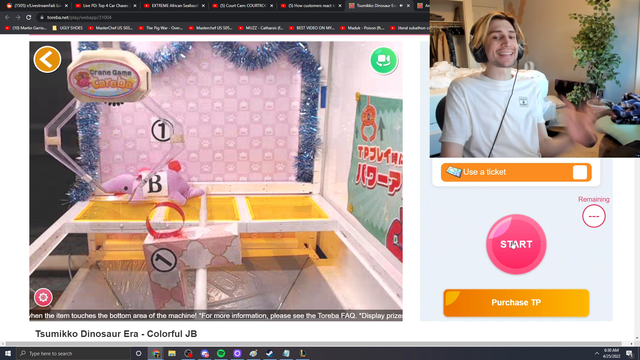640x360 pixels.
Task: Open Chrome from the taskbar
Action: click(x=156, y=353)
